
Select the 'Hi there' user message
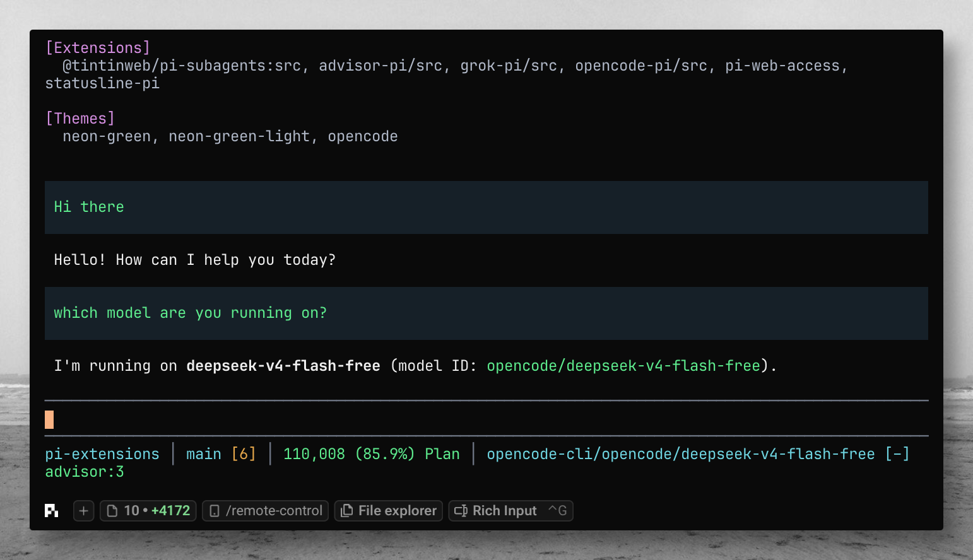pyautogui.click(x=486, y=207)
